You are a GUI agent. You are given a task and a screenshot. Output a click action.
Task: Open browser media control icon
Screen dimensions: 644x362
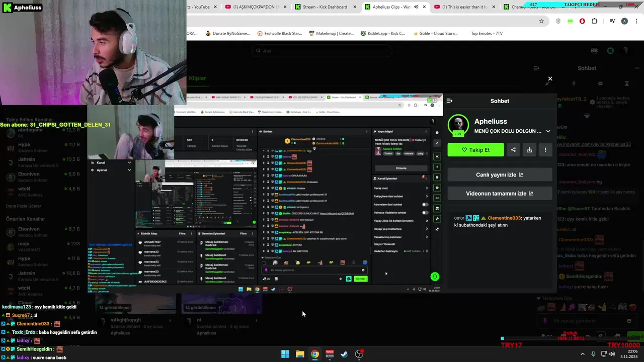pyautogui.click(x=612, y=21)
